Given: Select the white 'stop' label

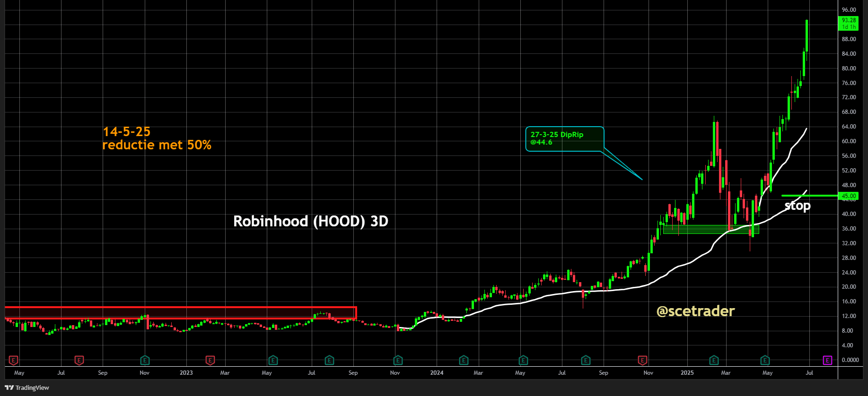Looking at the screenshot, I should click(x=798, y=206).
